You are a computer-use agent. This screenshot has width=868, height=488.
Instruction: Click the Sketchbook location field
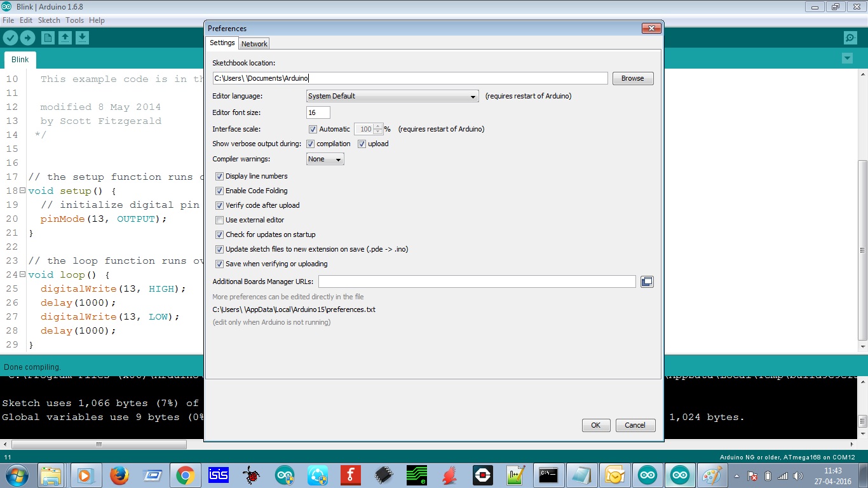pos(410,78)
